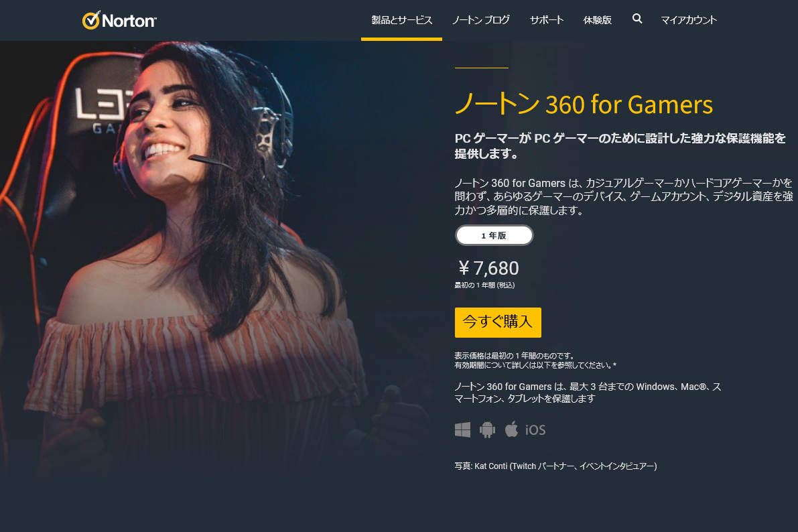This screenshot has height=532, width=798.
Task: Click the yellow underline beneath 製品とサービス
Action: pos(401,39)
